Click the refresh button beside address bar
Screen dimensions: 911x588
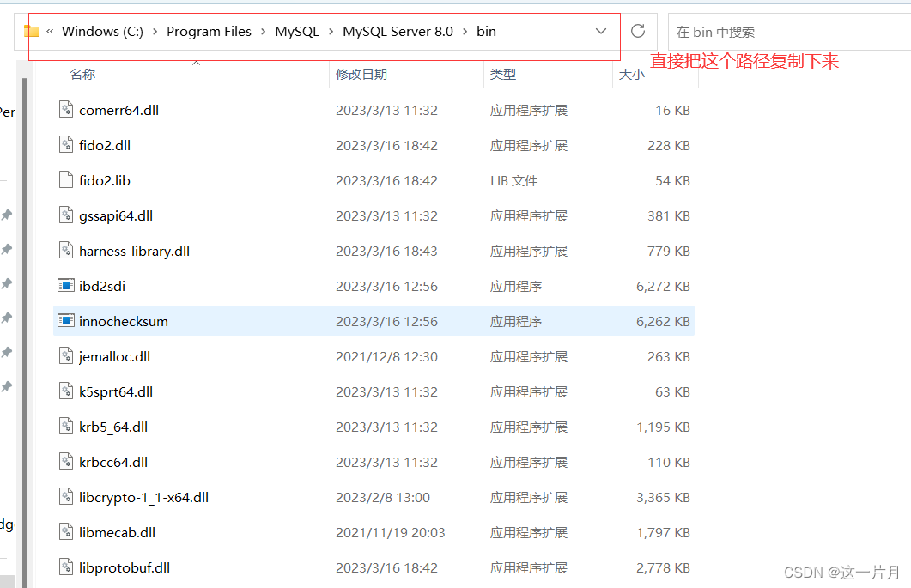click(638, 32)
